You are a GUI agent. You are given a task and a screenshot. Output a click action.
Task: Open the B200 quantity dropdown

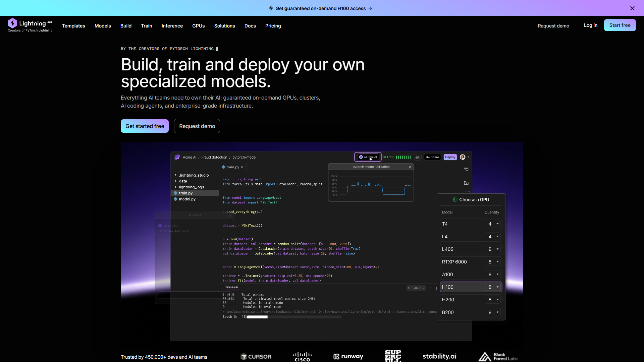click(x=493, y=312)
